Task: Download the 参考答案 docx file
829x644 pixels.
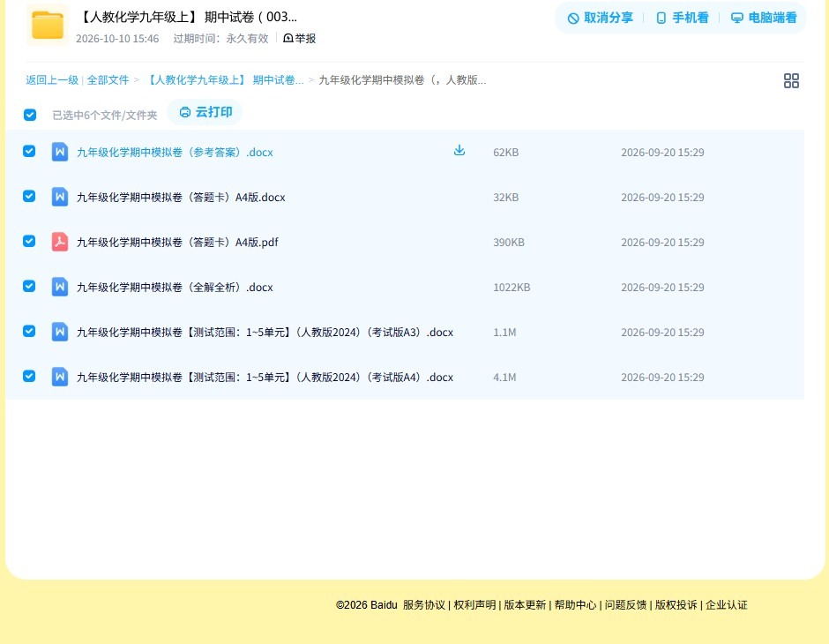Action: click(459, 151)
